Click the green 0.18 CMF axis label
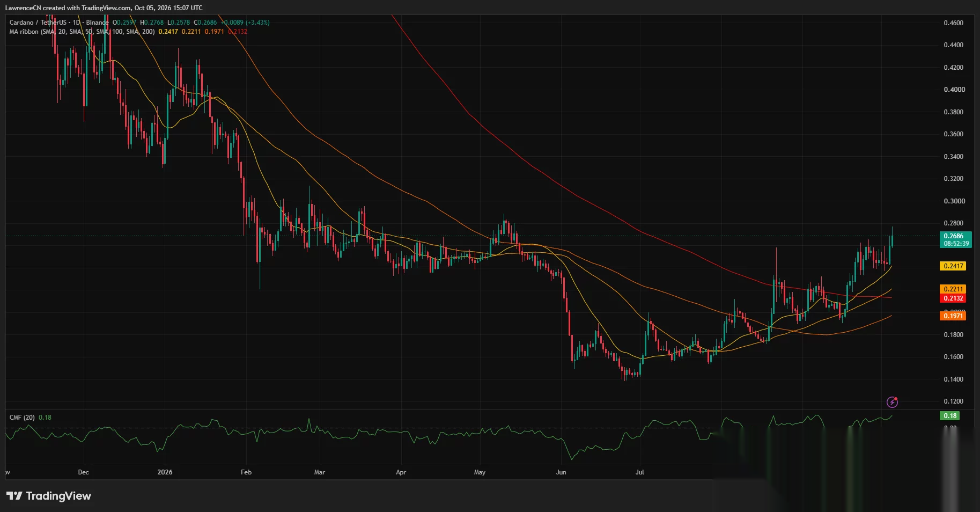980x512 pixels. pyautogui.click(x=950, y=416)
